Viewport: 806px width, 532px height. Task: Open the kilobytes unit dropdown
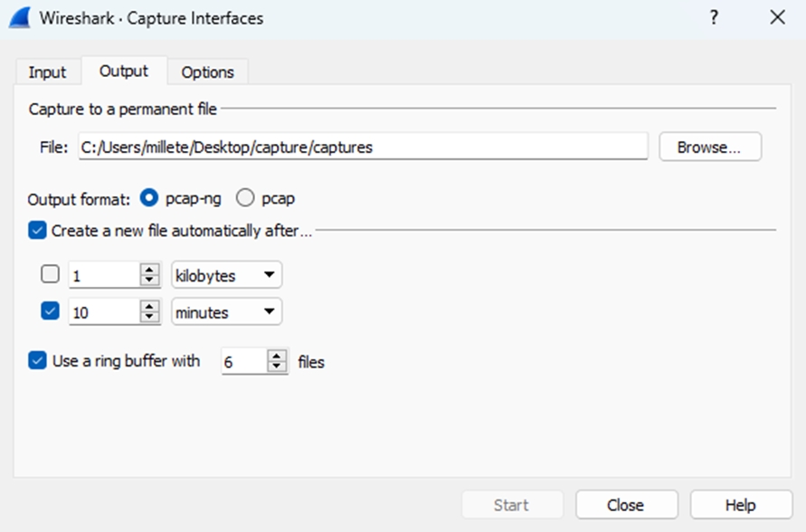pyautogui.click(x=226, y=275)
